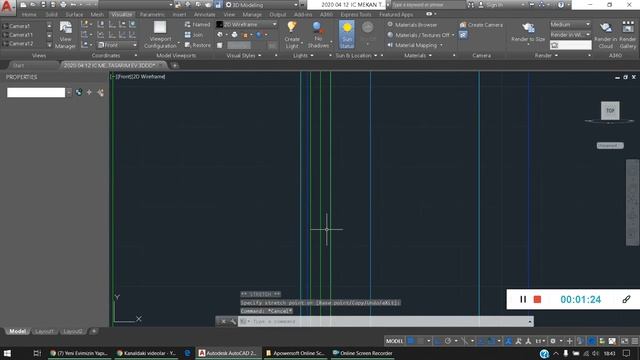Expand the Render panel title

coord(546,56)
